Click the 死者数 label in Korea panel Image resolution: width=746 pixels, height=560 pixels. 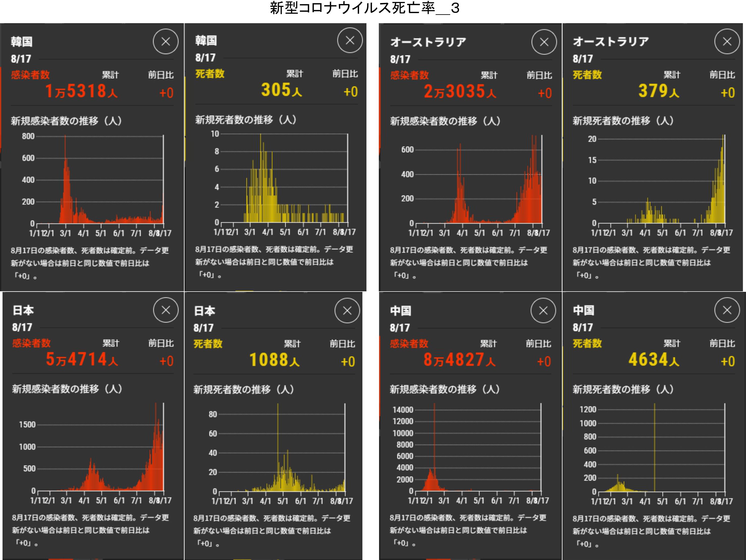[210, 74]
